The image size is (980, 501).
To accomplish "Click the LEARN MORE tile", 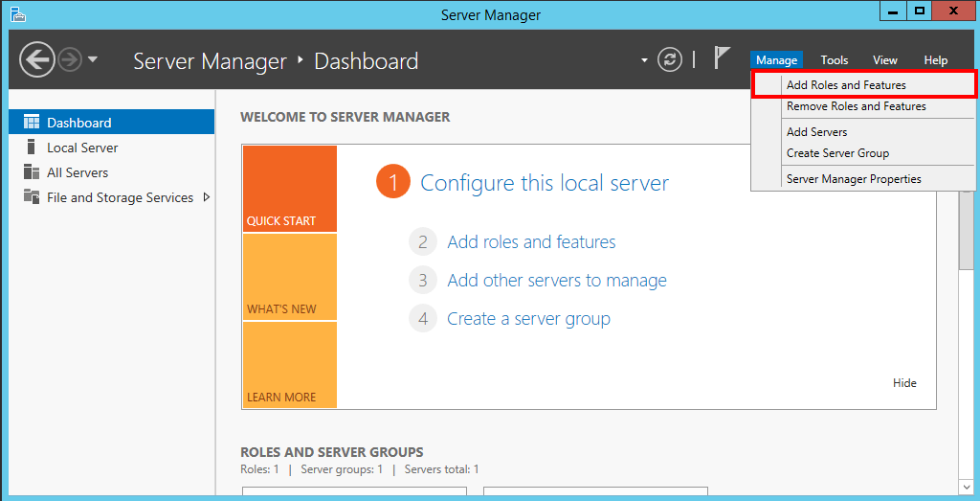I will (290, 365).
